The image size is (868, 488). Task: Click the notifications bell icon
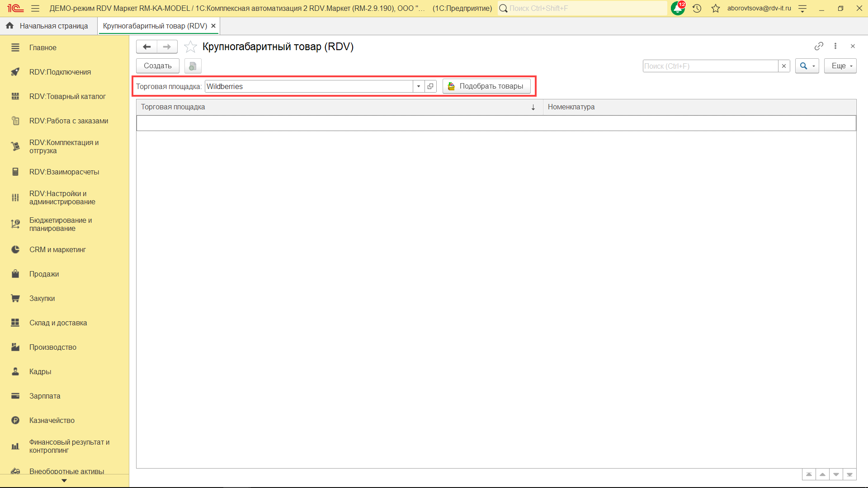coord(678,8)
